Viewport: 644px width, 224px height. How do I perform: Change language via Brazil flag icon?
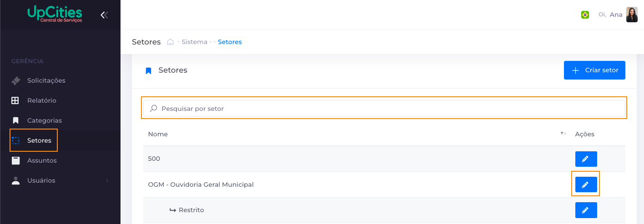click(x=585, y=15)
